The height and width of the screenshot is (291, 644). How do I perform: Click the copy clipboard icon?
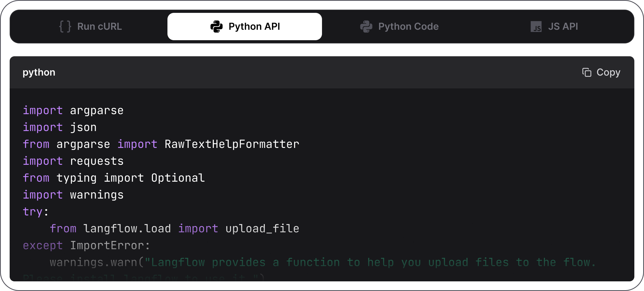[x=587, y=72]
